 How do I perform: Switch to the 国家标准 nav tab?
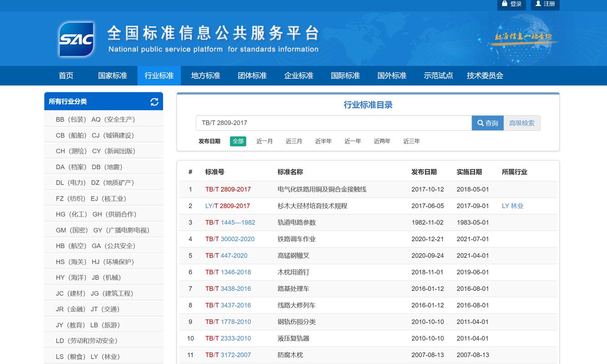coord(112,76)
